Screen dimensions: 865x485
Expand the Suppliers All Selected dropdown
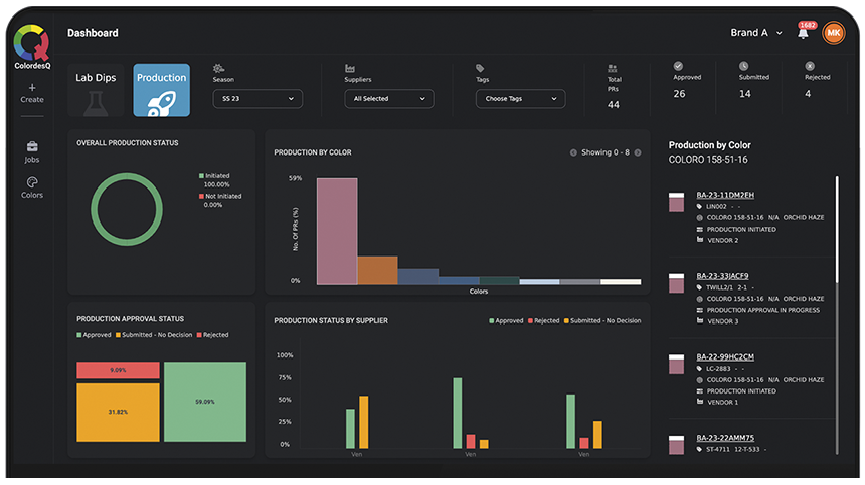[388, 99]
